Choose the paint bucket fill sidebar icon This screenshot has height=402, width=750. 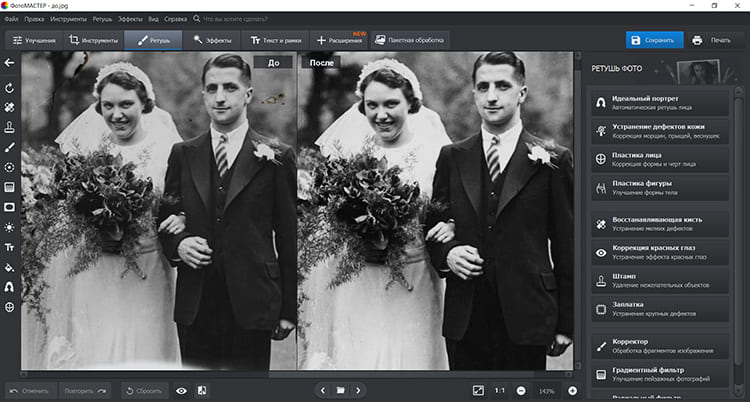(9, 267)
